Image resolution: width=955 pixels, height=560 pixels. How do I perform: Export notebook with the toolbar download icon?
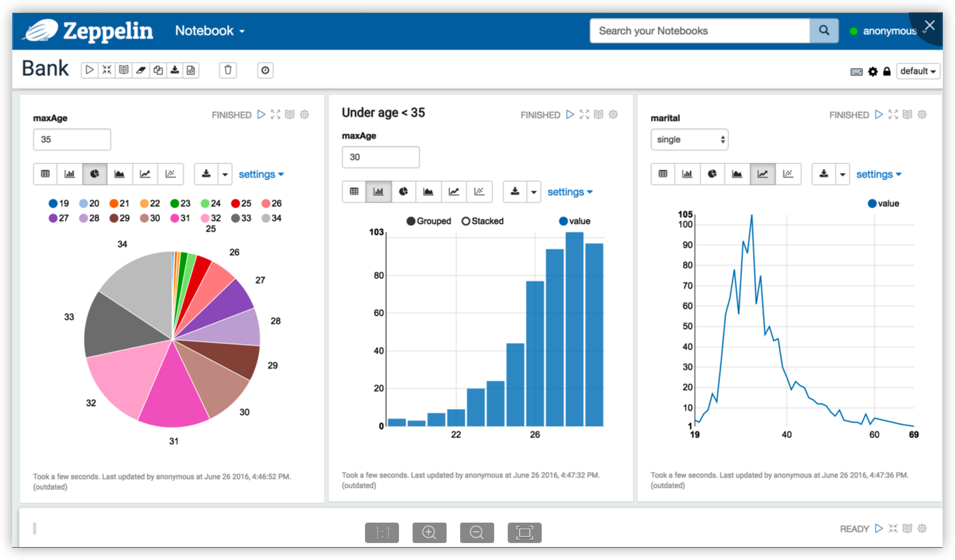pyautogui.click(x=175, y=70)
